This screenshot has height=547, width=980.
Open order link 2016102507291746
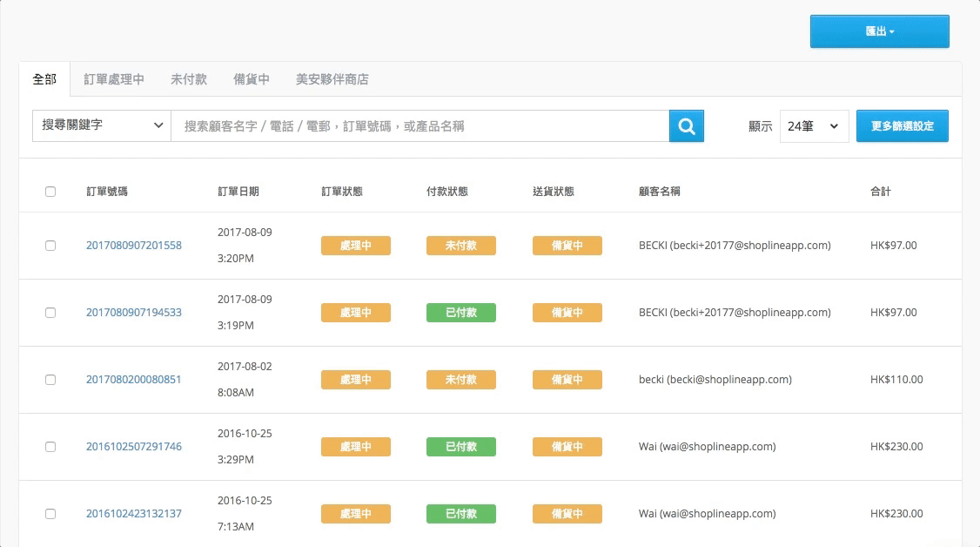point(134,447)
